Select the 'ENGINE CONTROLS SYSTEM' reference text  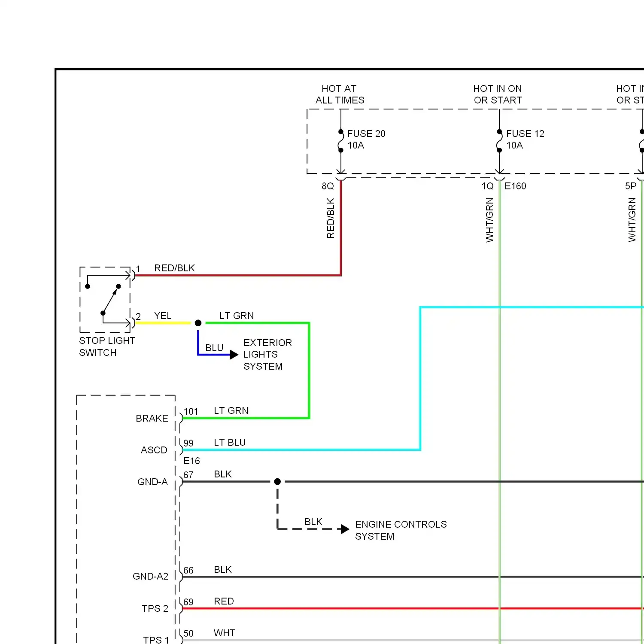coord(401,530)
